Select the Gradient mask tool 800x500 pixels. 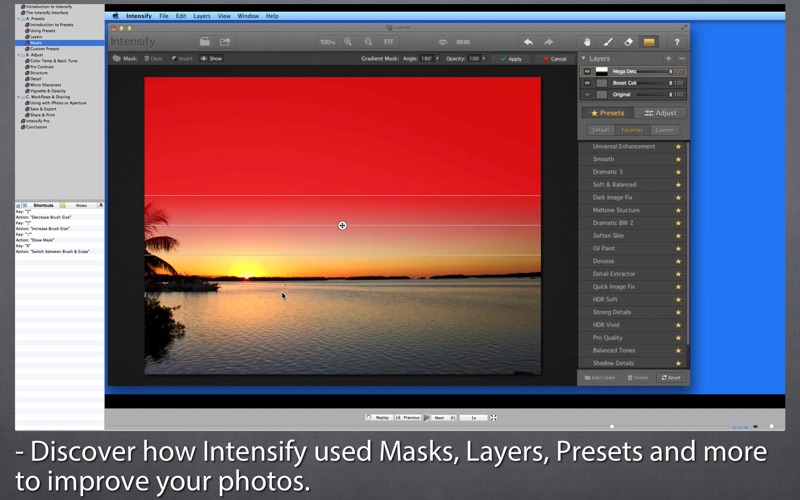tap(649, 42)
